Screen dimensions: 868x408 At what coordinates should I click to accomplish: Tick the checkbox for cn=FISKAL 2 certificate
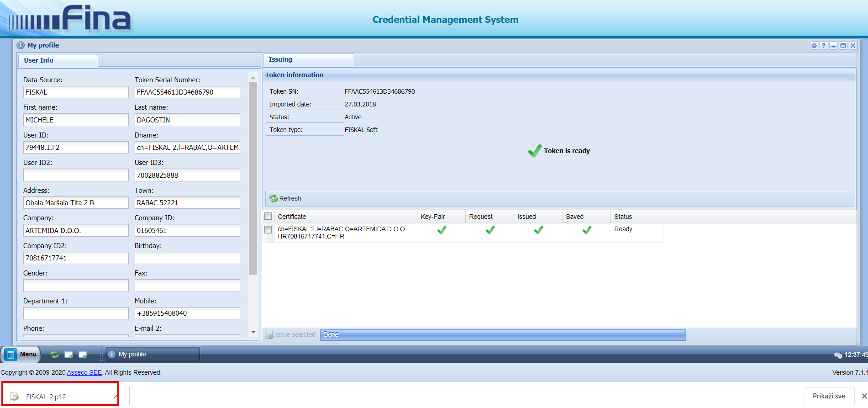(268, 229)
